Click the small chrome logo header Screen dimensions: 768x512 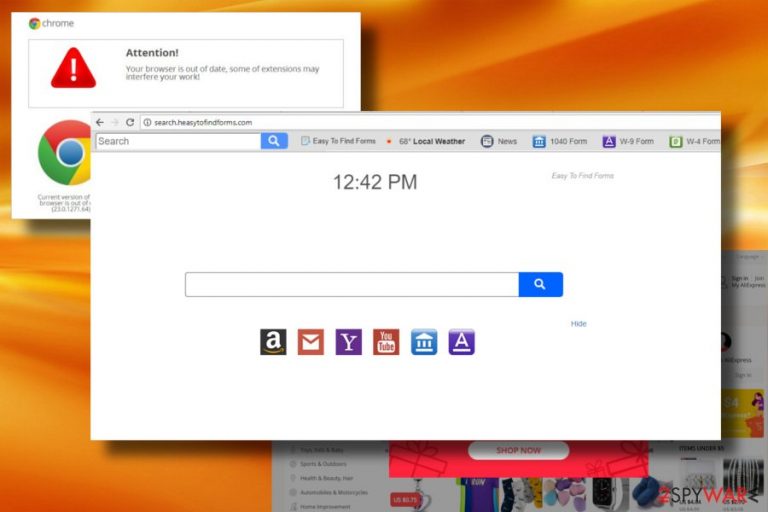pos(51,23)
